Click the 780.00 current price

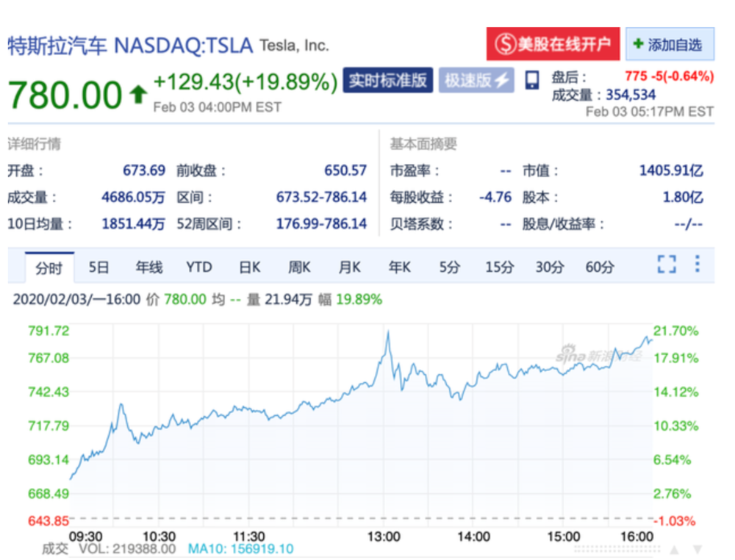point(65,95)
